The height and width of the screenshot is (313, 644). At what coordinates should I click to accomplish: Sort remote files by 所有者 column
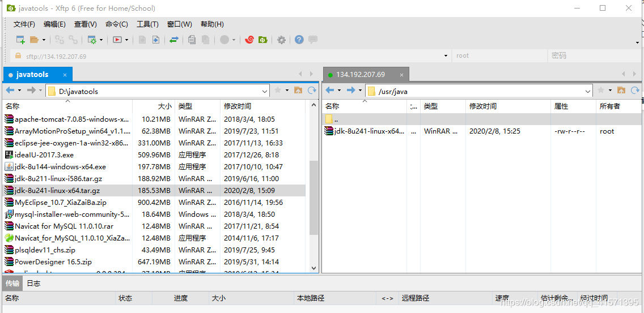click(620, 106)
